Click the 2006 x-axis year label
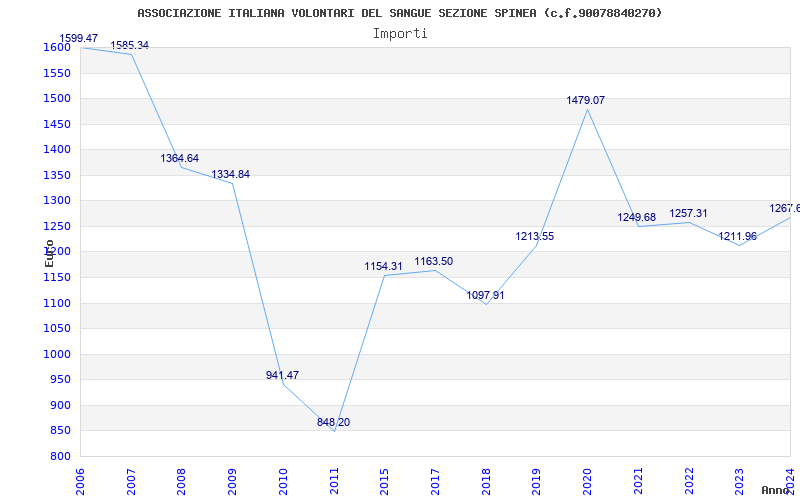The width and height of the screenshot is (800, 500). point(80,482)
